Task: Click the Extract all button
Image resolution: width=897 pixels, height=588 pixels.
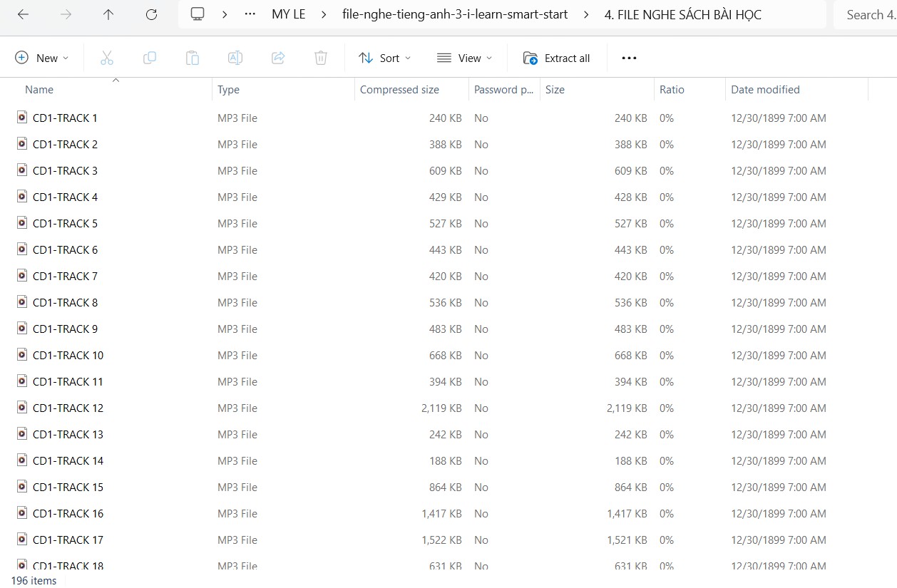Action: tap(557, 58)
